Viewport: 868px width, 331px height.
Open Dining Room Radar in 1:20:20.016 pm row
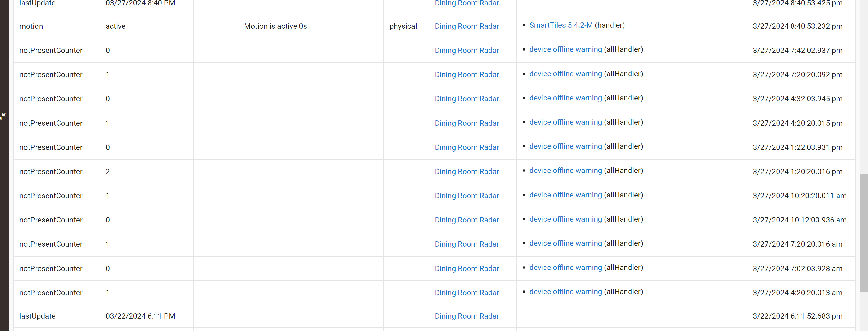coord(467,172)
